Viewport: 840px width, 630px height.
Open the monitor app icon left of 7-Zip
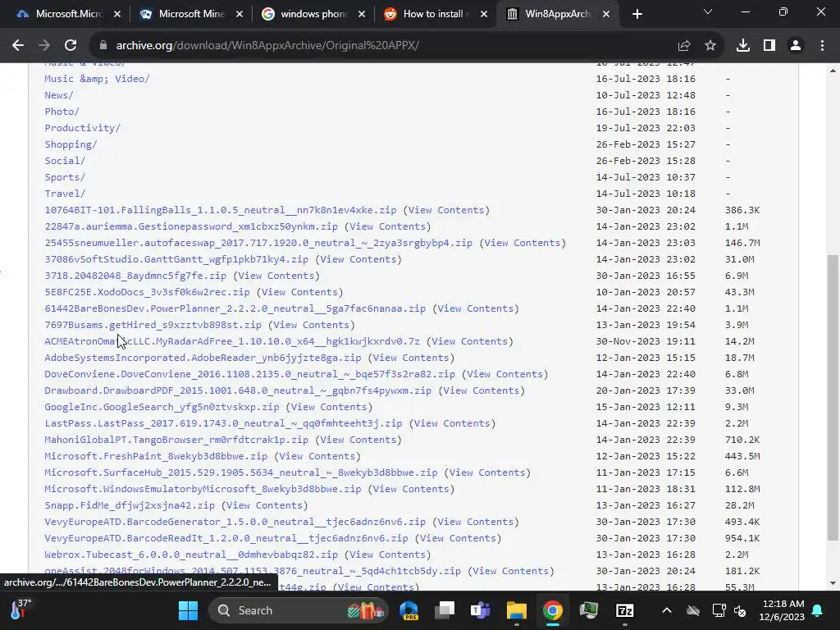[588, 610]
